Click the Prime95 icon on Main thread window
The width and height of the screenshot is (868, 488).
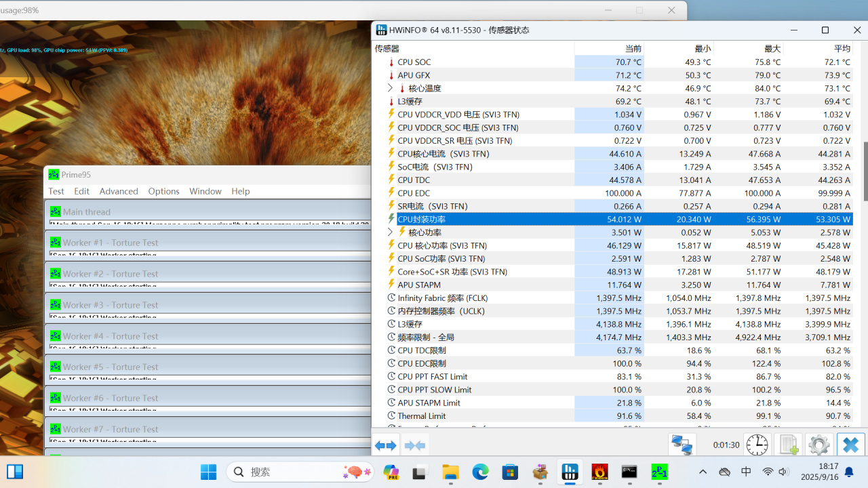[56, 211]
